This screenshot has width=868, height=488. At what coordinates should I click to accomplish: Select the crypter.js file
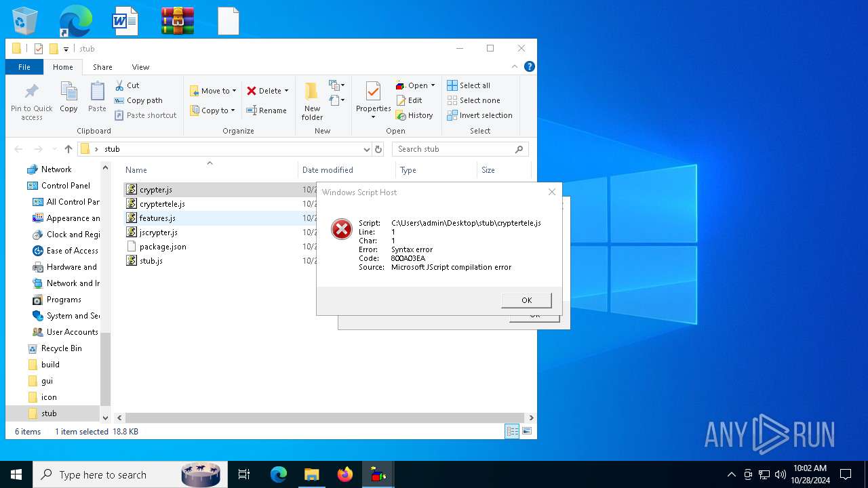click(x=155, y=190)
